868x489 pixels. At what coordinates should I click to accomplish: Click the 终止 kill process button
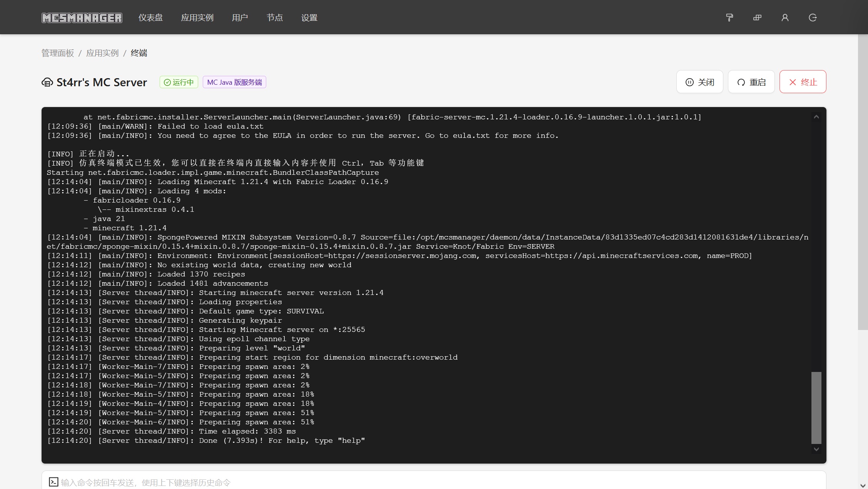coord(803,82)
